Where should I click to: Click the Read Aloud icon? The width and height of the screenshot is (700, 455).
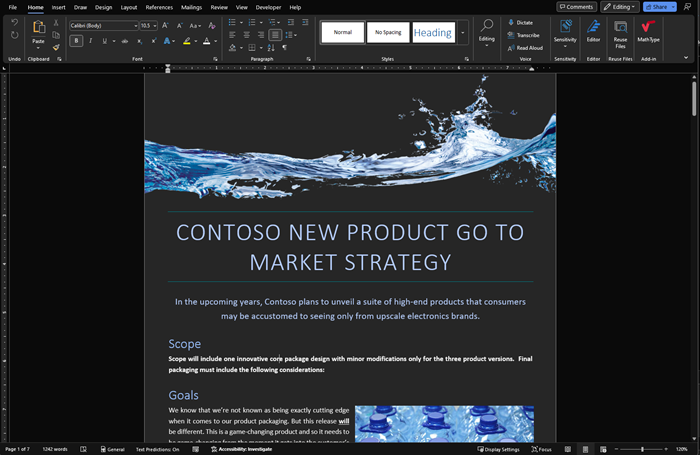point(524,47)
